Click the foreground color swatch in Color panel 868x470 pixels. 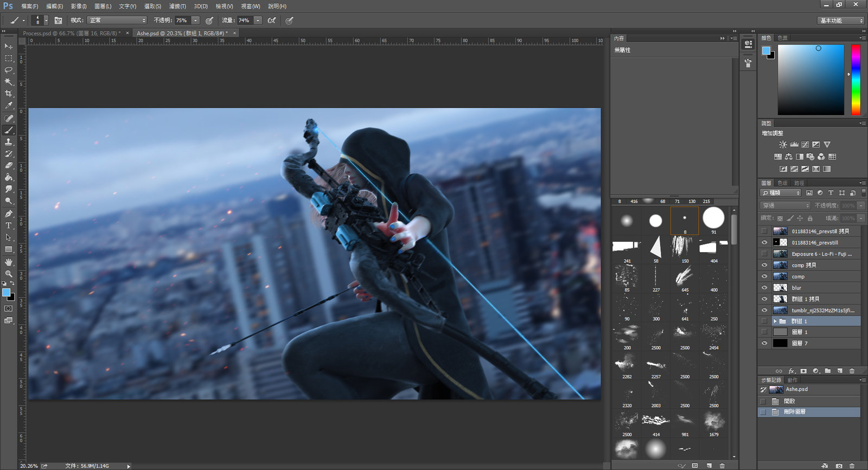765,50
